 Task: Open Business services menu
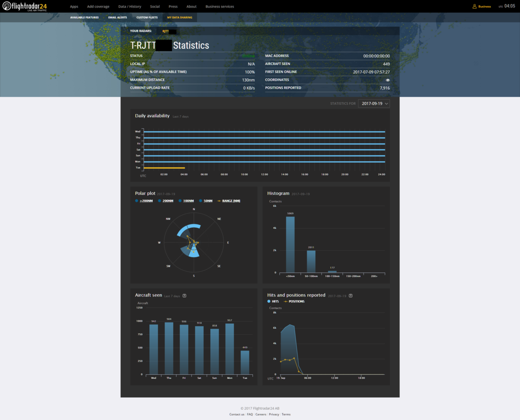click(219, 7)
